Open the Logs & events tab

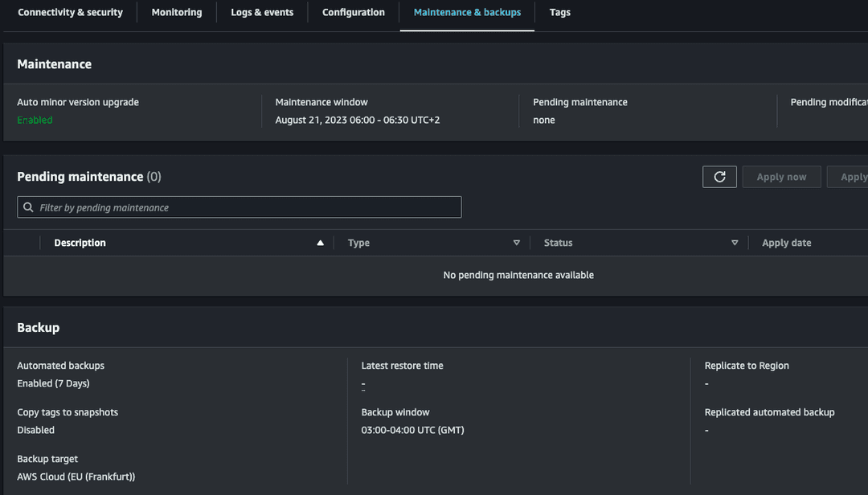262,12
